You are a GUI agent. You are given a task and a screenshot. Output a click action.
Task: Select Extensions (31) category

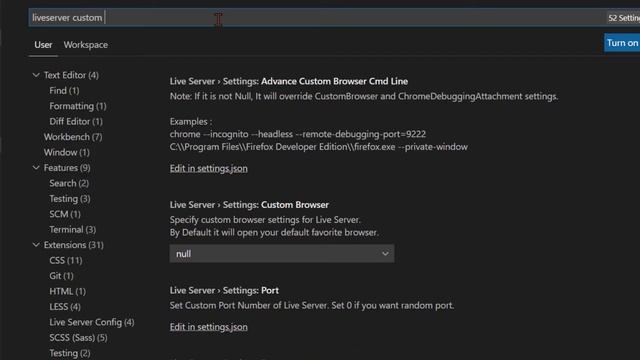(73, 245)
